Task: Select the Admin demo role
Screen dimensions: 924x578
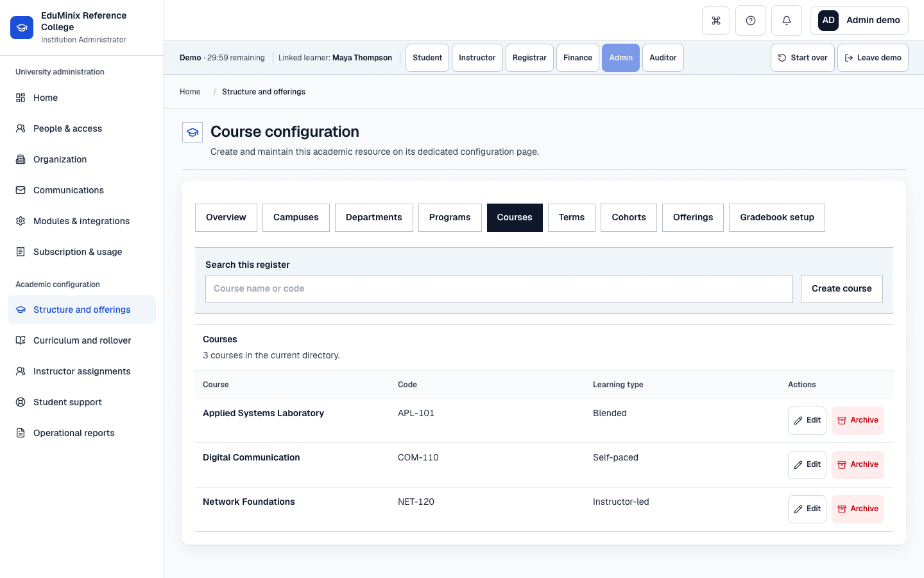Action: point(620,58)
